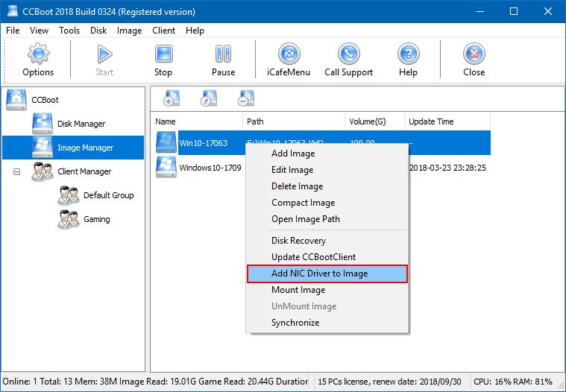Open the View menu

(x=39, y=31)
